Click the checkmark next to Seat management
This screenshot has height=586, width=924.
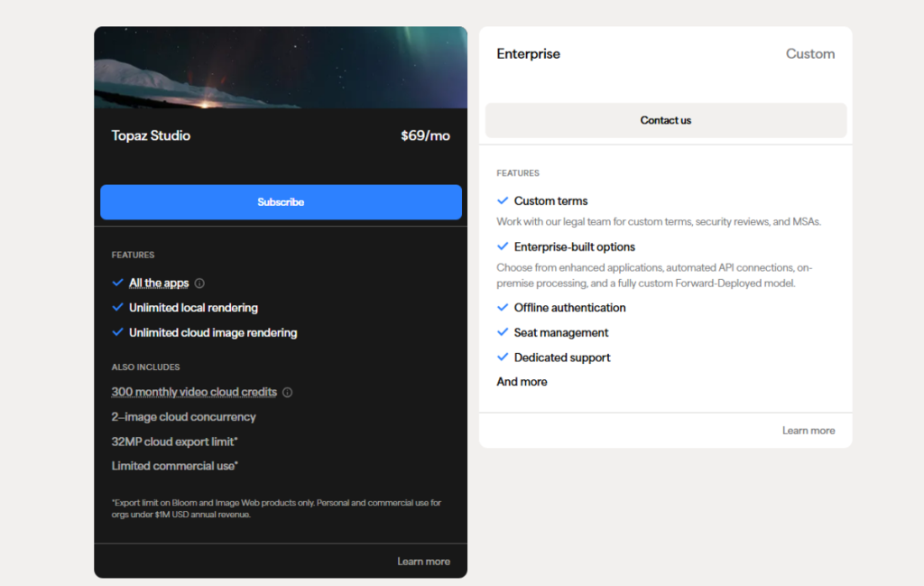(x=503, y=332)
